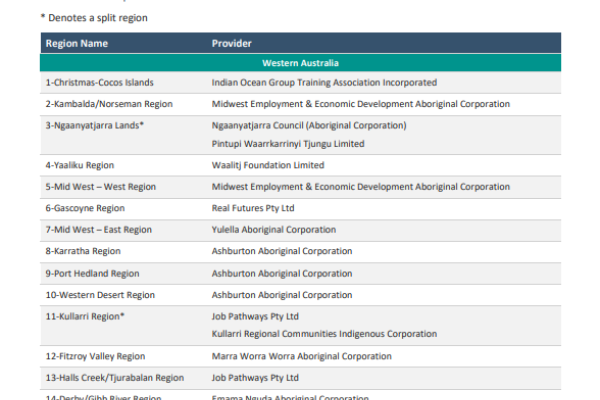Screen dimensions: 600x400
Task: Select "Kullarri Regional Communities Indigenous Corporation" provider
Action: (325, 333)
